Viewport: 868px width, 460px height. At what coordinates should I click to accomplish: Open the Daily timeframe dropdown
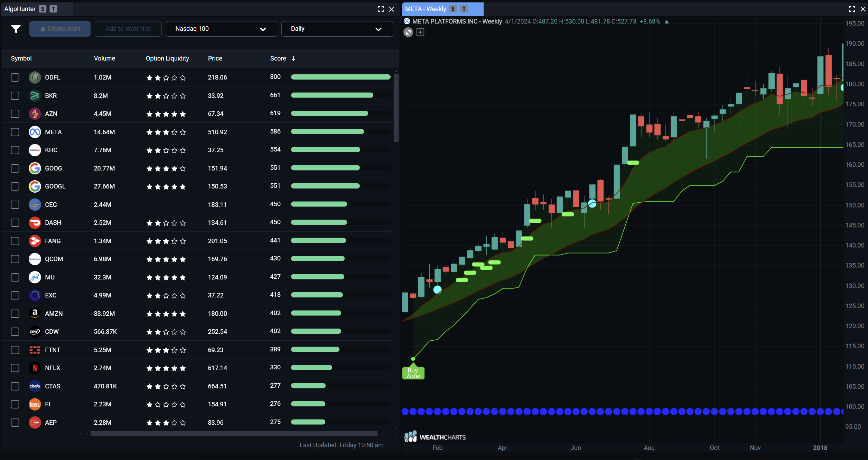click(337, 29)
